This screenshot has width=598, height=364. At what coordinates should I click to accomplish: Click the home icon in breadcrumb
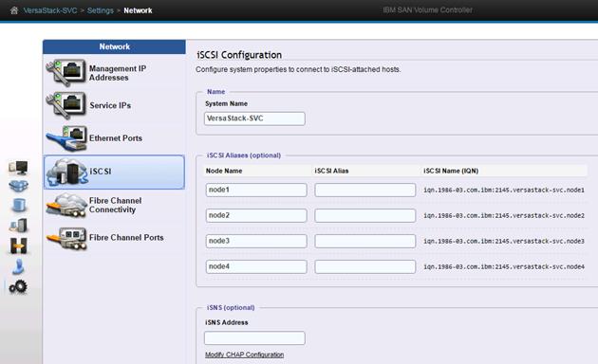pyautogui.click(x=14, y=10)
